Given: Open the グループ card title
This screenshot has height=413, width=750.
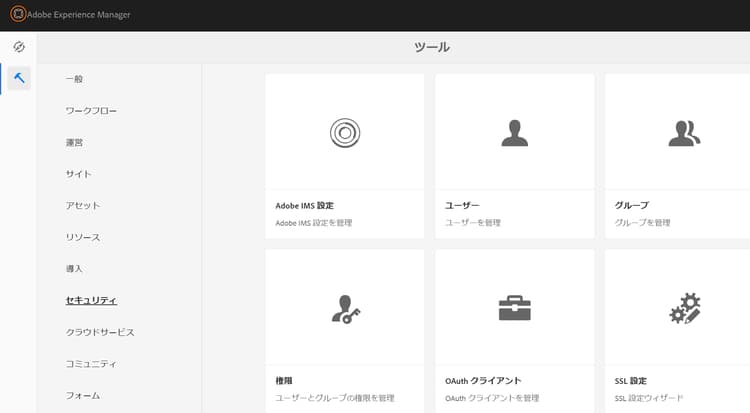Looking at the screenshot, I should (x=631, y=205).
